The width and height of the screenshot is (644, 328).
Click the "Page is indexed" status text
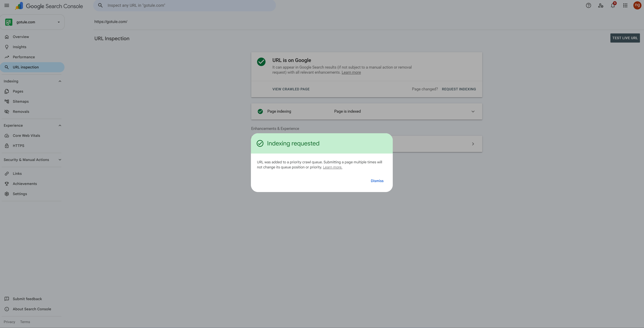347,111
